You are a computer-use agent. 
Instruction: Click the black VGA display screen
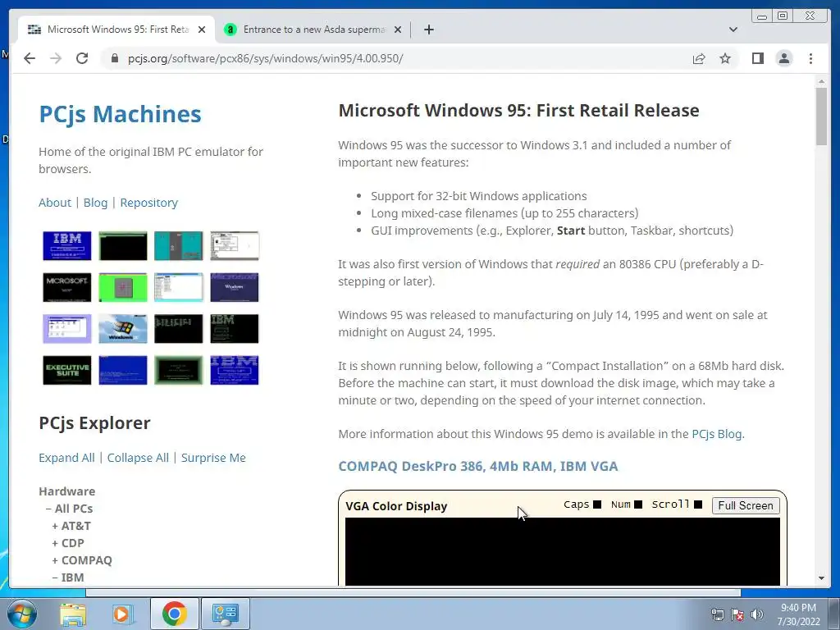point(563,551)
